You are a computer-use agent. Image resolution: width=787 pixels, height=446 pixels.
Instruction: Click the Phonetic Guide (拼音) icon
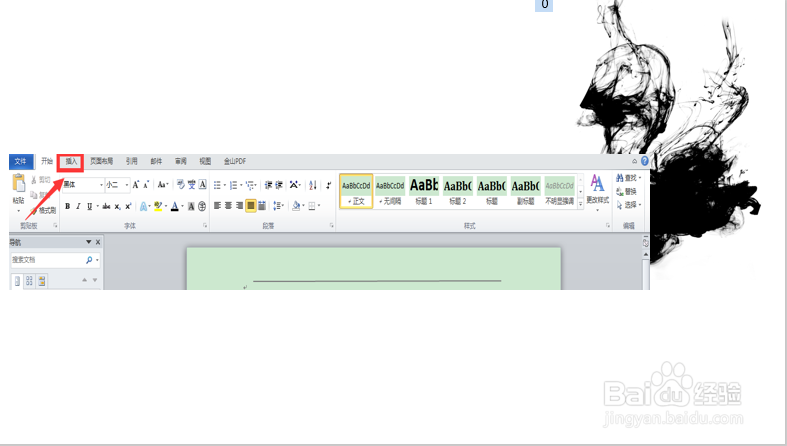pos(192,185)
